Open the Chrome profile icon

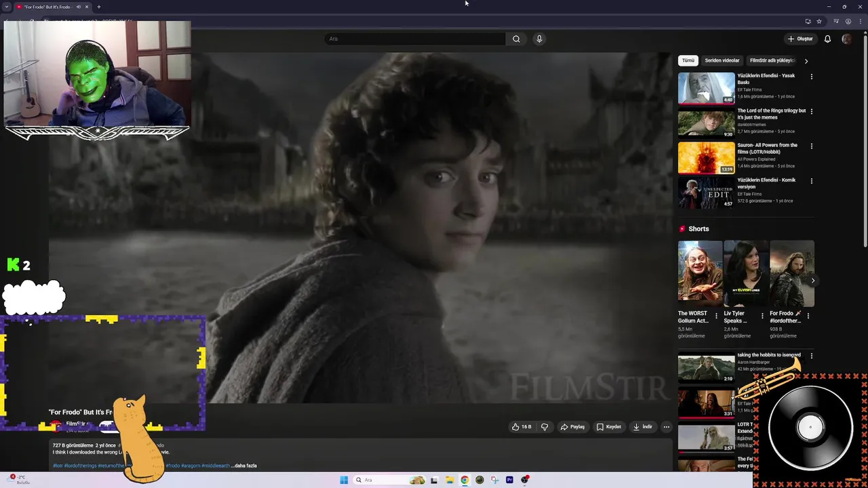click(x=848, y=21)
